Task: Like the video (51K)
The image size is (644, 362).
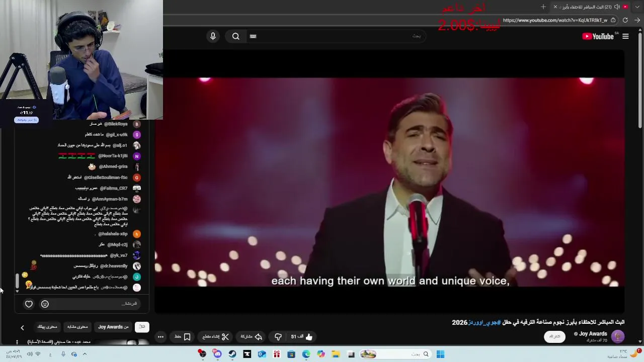Action: click(302, 337)
